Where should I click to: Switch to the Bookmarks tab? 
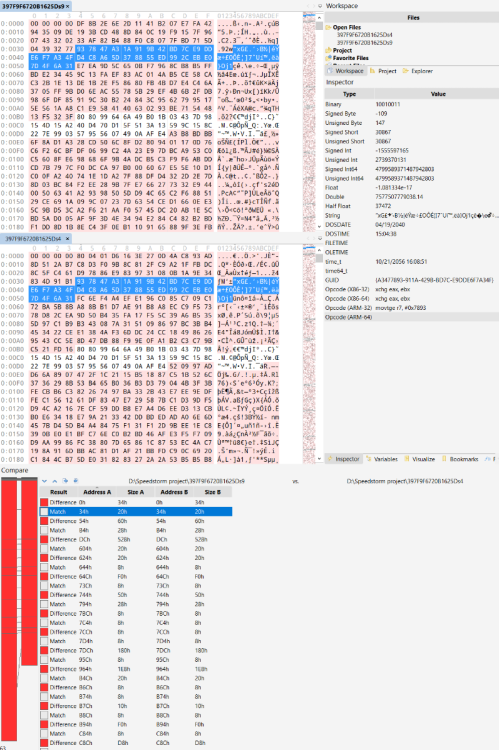[x=460, y=459]
